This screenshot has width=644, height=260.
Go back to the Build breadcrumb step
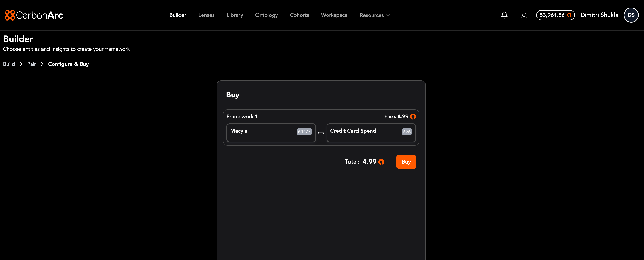[9, 64]
